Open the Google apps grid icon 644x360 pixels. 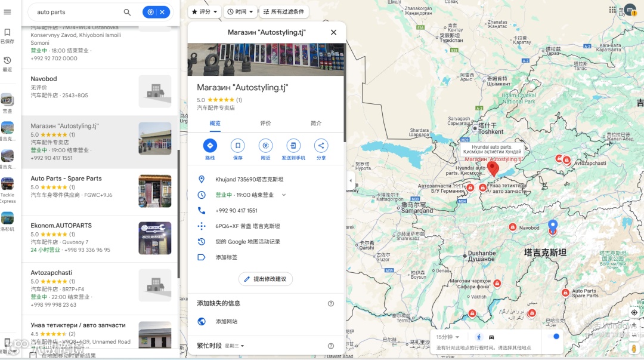[612, 10]
